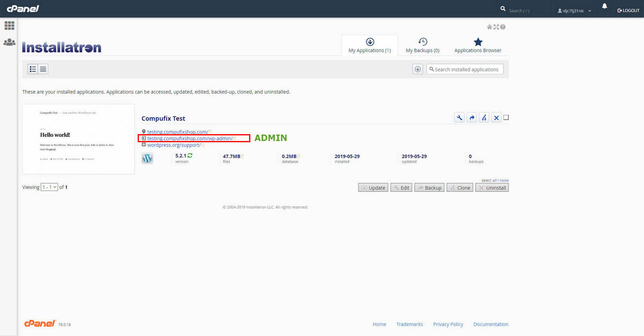Open the wordpress.org/support/ link
644x336 pixels.
click(x=174, y=145)
